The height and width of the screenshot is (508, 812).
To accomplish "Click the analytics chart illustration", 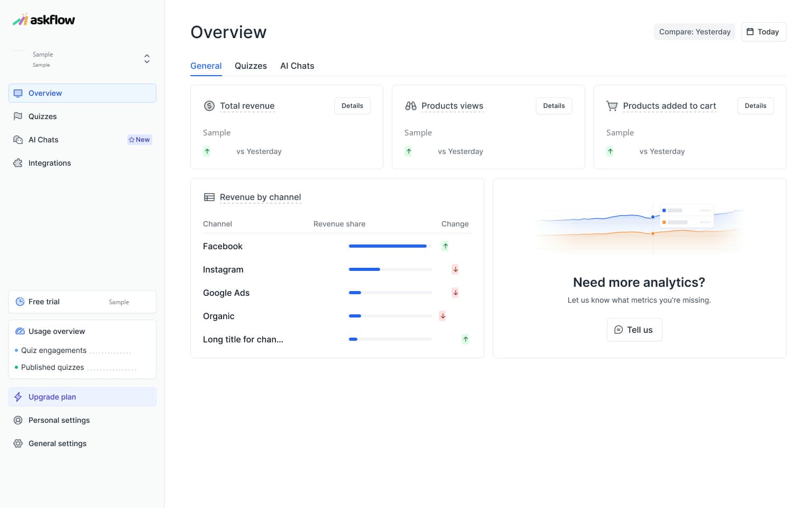I will [x=639, y=228].
